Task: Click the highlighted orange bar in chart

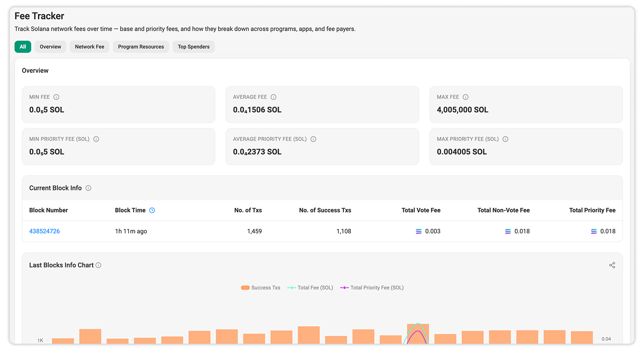Action: pyautogui.click(x=418, y=334)
